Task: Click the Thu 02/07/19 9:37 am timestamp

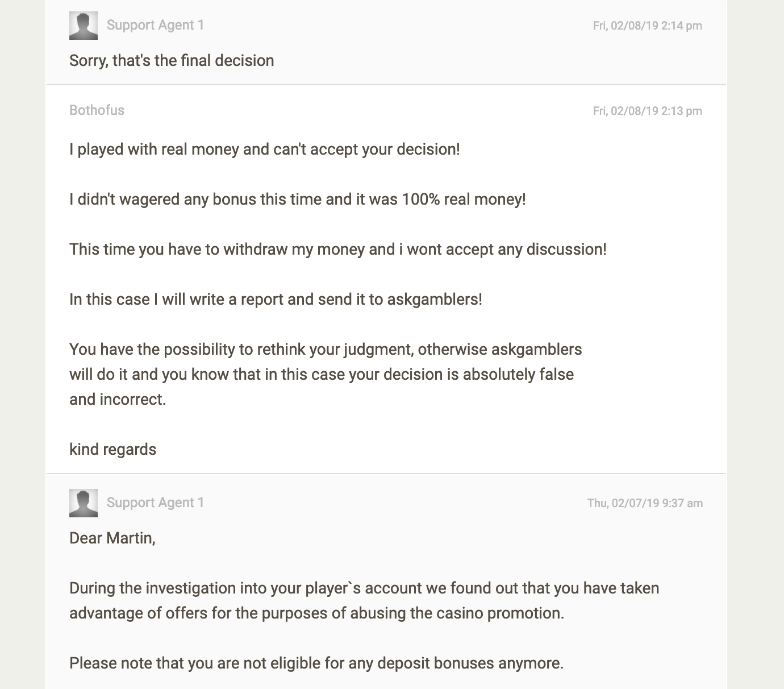Action: click(645, 503)
